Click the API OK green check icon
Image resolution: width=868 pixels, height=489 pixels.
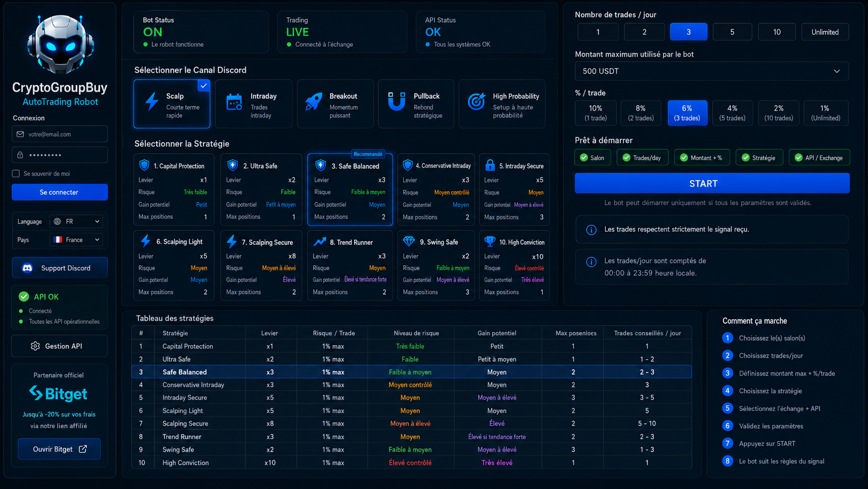[x=24, y=297]
